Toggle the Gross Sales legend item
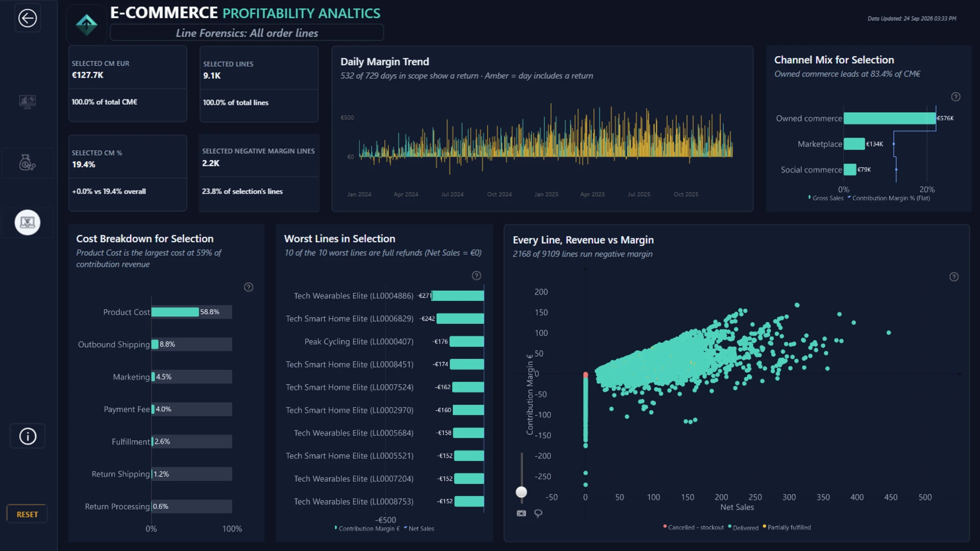The width and height of the screenshot is (980, 551). 826,198
